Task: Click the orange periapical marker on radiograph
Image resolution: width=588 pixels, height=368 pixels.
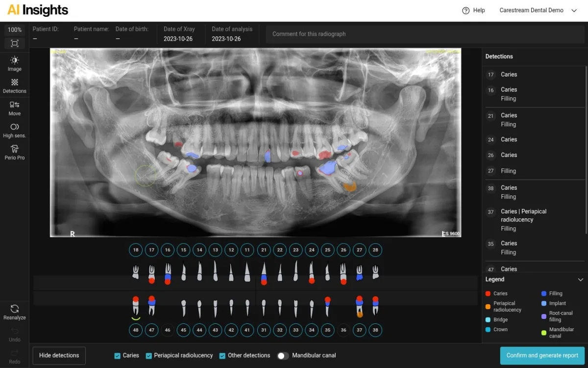Action: tap(349, 185)
